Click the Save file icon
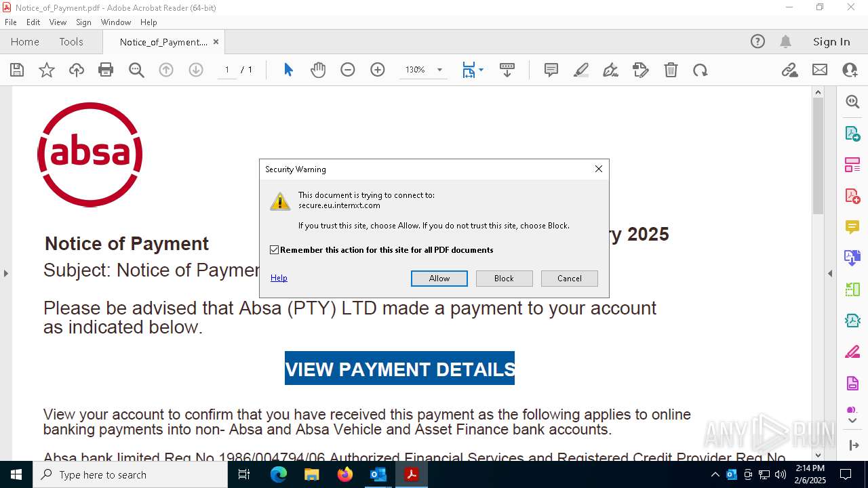Viewport: 868px width, 488px height. pos(17,70)
